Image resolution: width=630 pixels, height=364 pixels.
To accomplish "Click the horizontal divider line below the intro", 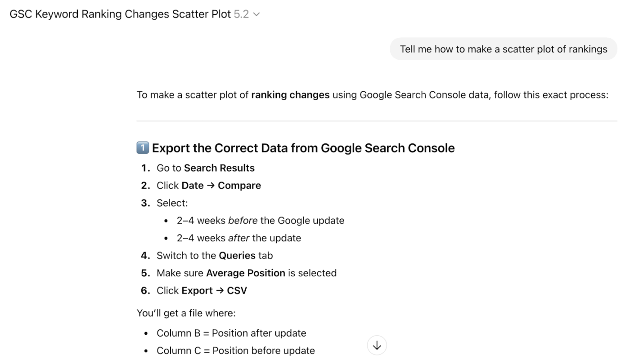I will pyautogui.click(x=377, y=120).
